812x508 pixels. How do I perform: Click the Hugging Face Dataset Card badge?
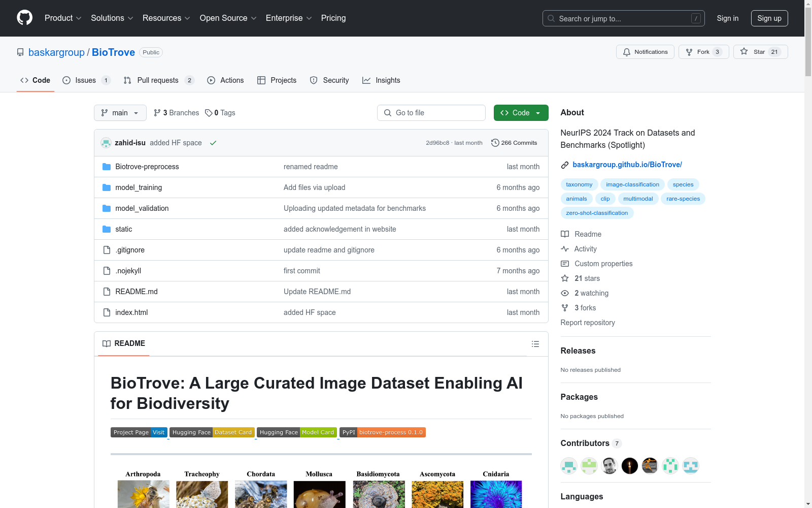tap(212, 432)
